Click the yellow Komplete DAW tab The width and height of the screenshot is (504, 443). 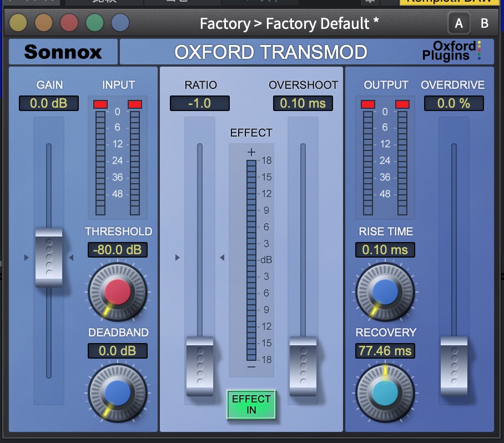point(450,3)
